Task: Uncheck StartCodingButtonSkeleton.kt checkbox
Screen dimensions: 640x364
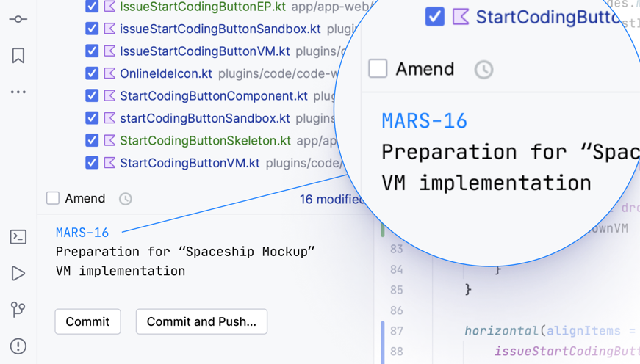Action: click(x=92, y=140)
